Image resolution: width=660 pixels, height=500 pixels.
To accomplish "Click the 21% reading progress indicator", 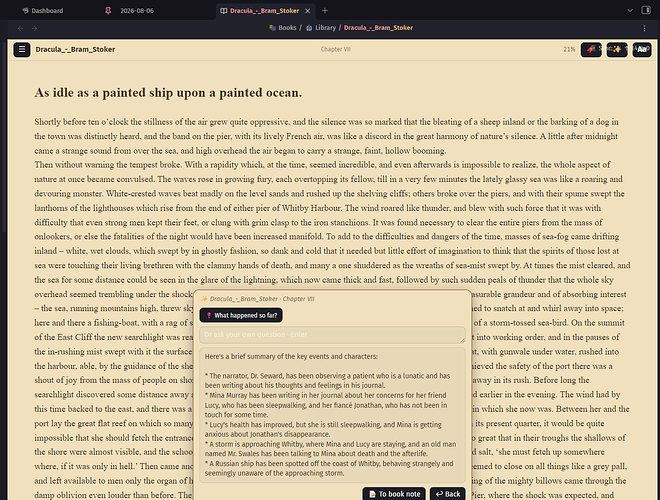I will (x=569, y=49).
